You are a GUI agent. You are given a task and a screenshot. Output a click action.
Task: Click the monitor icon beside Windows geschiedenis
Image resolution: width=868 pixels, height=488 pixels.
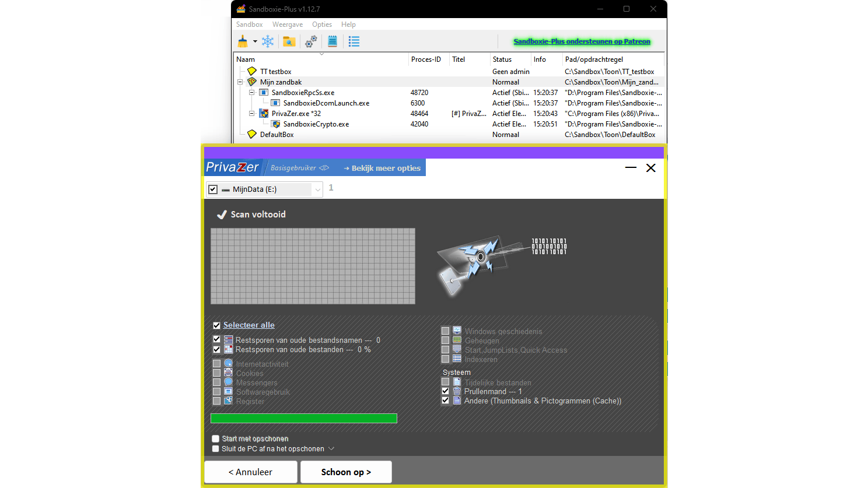pos(457,331)
